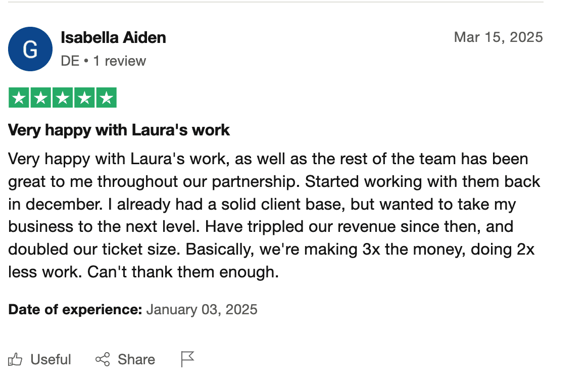Click the Share text label
Image resolution: width=588 pixels, height=387 pixels.
click(136, 359)
